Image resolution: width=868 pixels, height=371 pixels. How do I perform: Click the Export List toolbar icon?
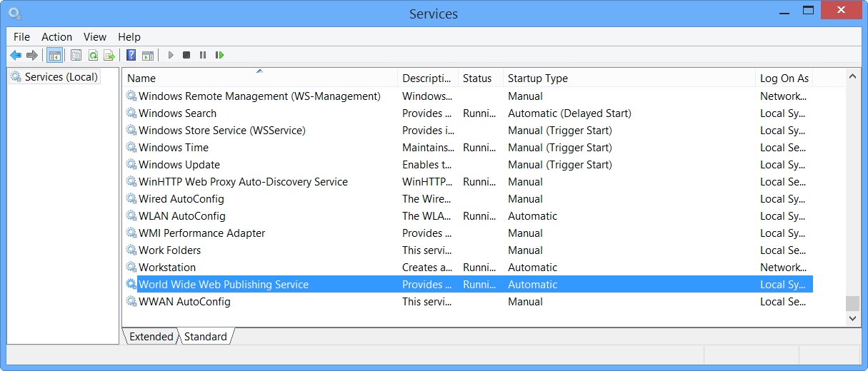tap(109, 55)
